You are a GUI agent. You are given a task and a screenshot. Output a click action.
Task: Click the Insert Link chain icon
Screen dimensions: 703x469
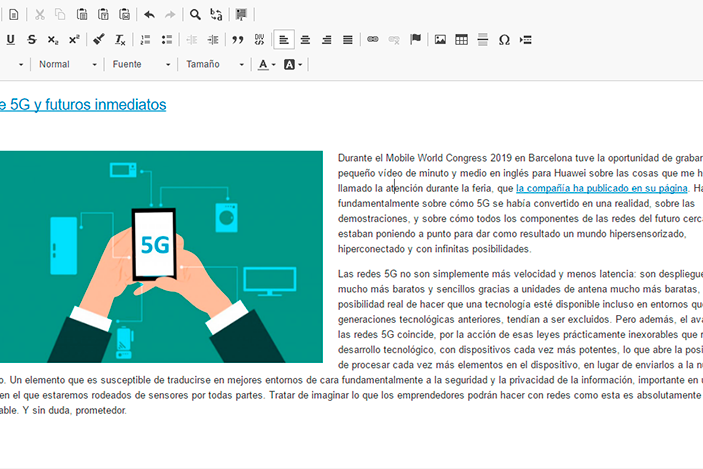pos(373,40)
